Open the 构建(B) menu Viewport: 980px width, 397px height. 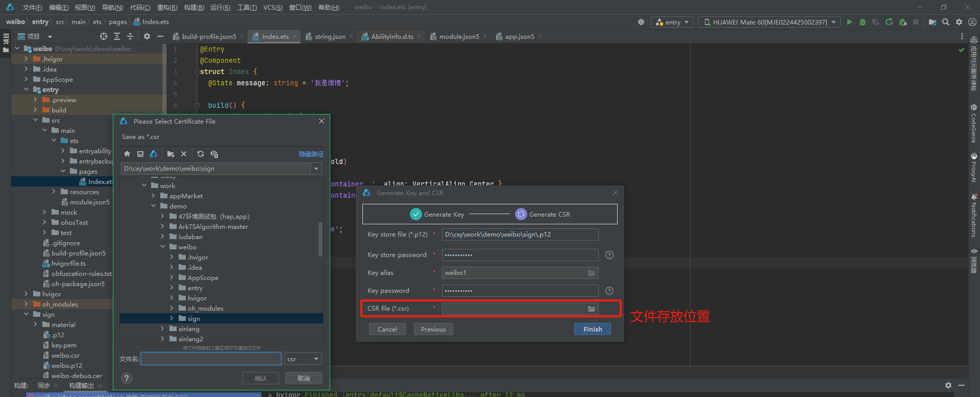point(194,7)
